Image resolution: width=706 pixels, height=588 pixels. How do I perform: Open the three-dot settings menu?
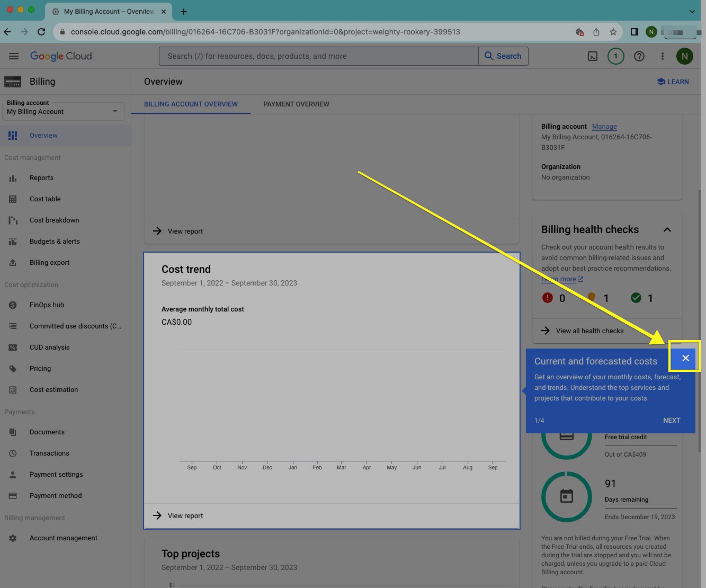[x=662, y=56]
